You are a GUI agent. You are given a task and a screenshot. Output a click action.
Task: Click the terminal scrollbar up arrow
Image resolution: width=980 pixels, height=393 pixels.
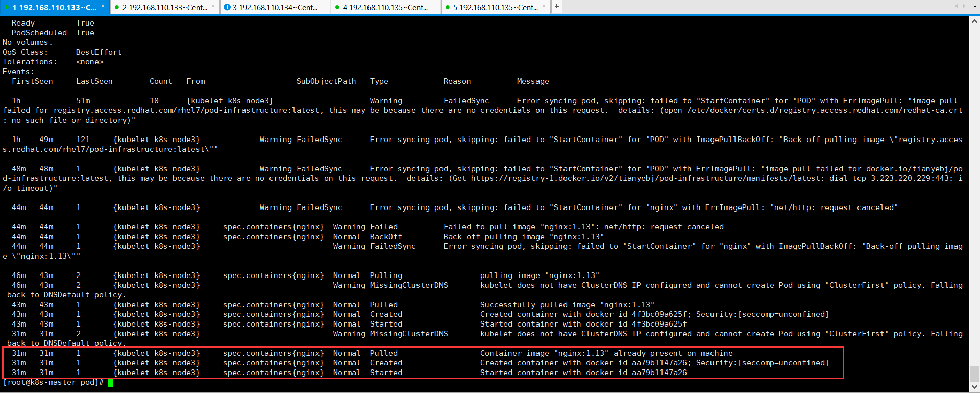tap(974, 21)
